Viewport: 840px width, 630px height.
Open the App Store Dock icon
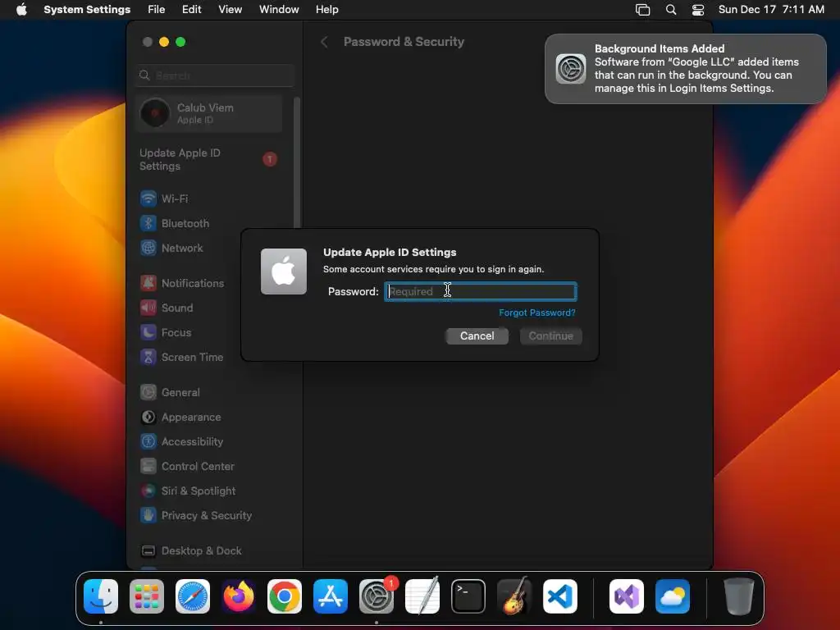[331, 596]
